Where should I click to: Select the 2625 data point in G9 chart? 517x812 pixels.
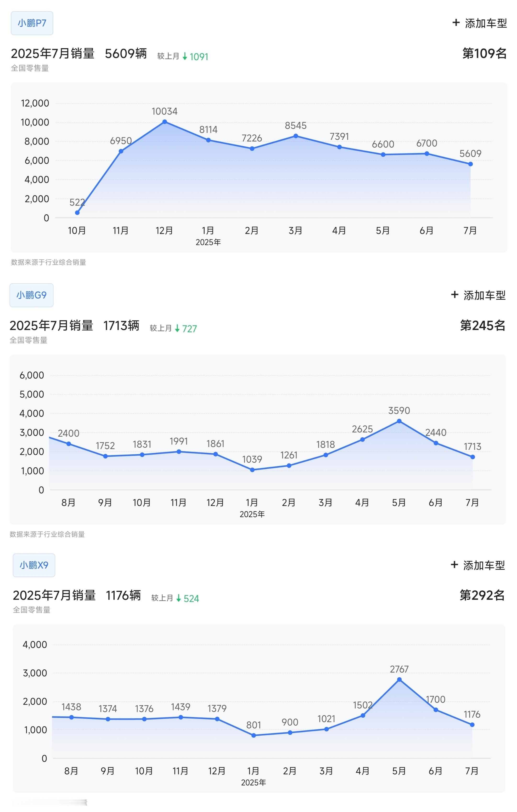(x=363, y=439)
